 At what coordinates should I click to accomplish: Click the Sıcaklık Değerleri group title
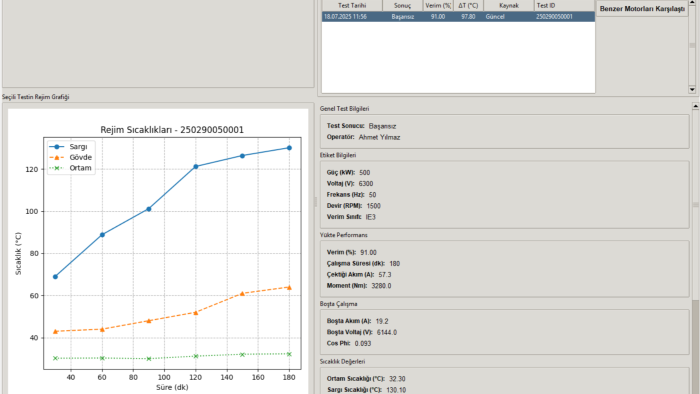342,362
